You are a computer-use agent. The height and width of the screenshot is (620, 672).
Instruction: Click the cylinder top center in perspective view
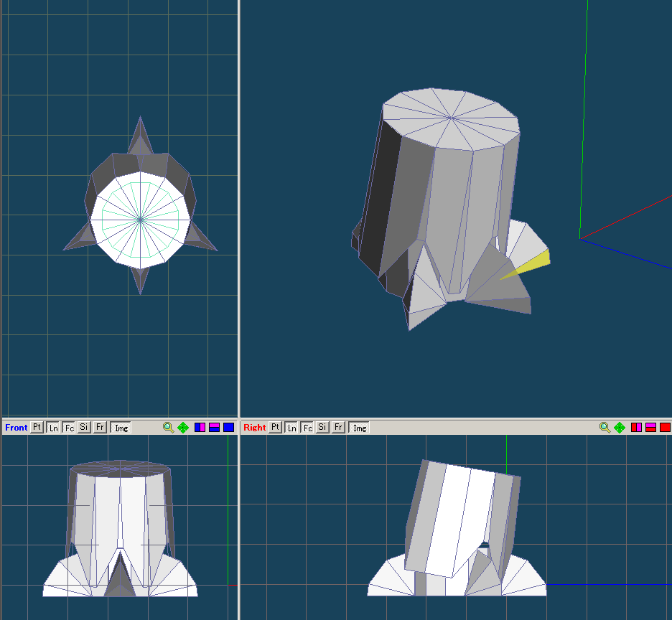451,117
